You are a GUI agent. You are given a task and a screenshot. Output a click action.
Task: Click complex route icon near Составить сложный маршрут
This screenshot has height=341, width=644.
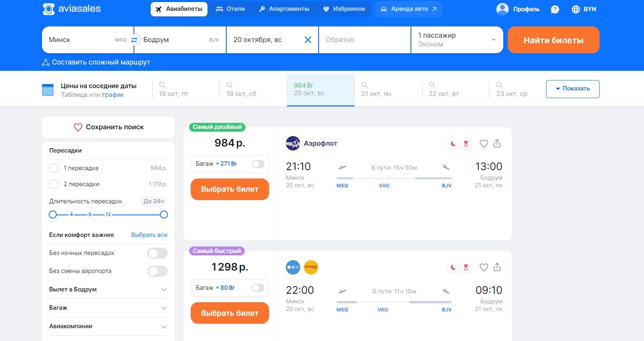tap(46, 62)
